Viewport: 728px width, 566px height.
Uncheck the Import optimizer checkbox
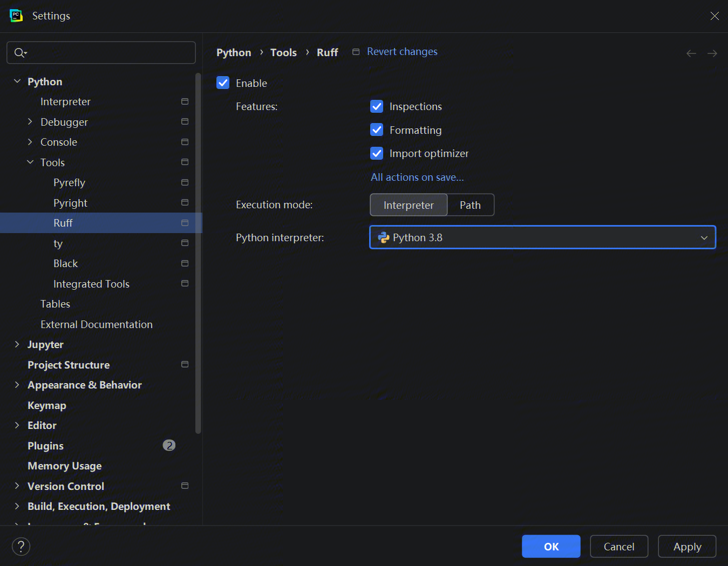tap(377, 153)
